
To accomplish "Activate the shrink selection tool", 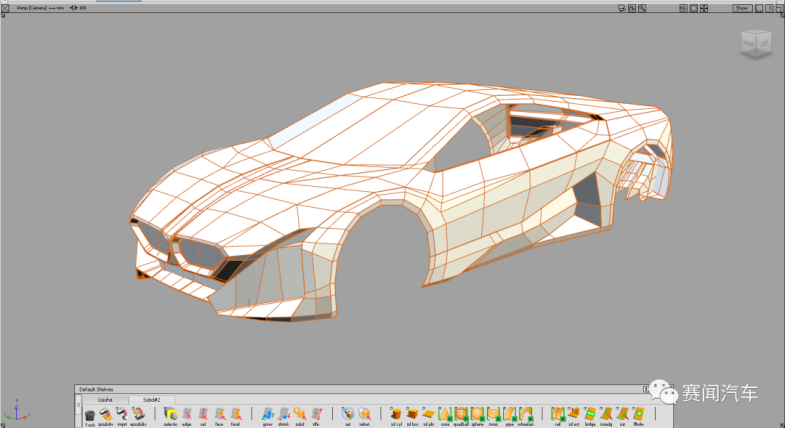I will pos(284,414).
